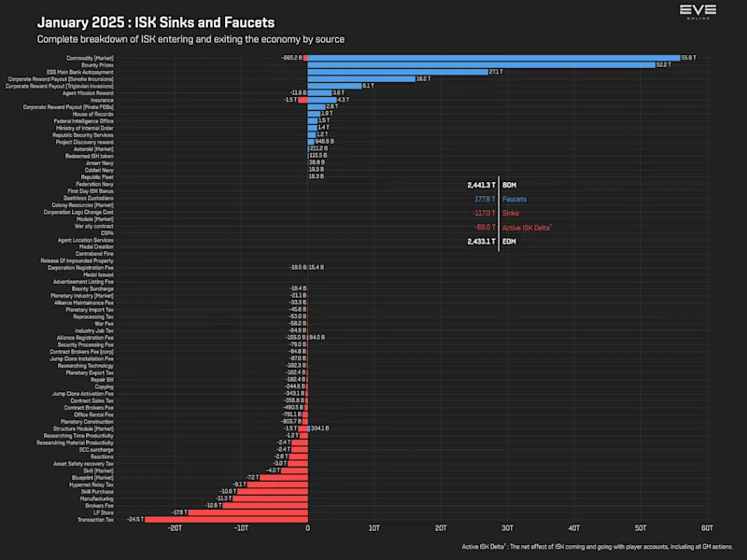Click the 'Agent Mission Reward' label
The width and height of the screenshot is (747, 560).
[88, 93]
